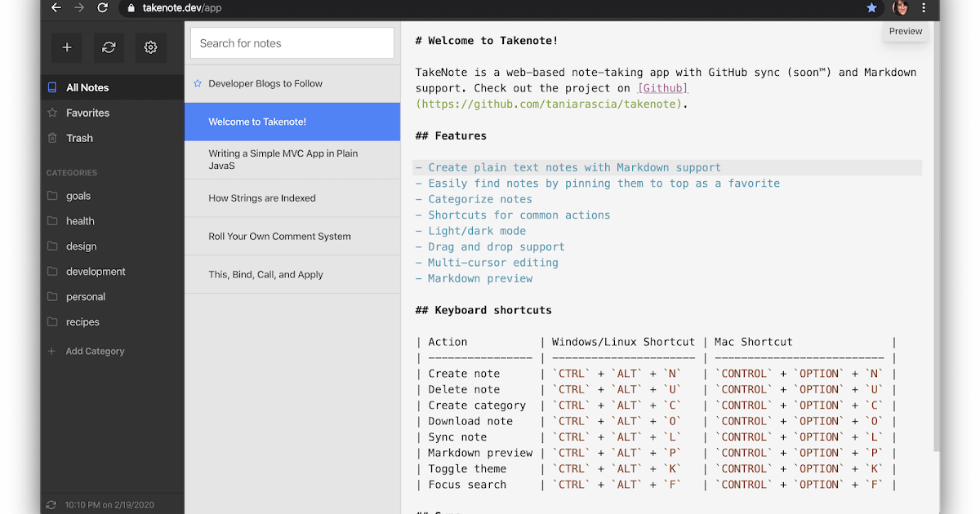Image resolution: width=980 pixels, height=514 pixels.
Task: Select All Notes in the sidebar
Action: 87,87
